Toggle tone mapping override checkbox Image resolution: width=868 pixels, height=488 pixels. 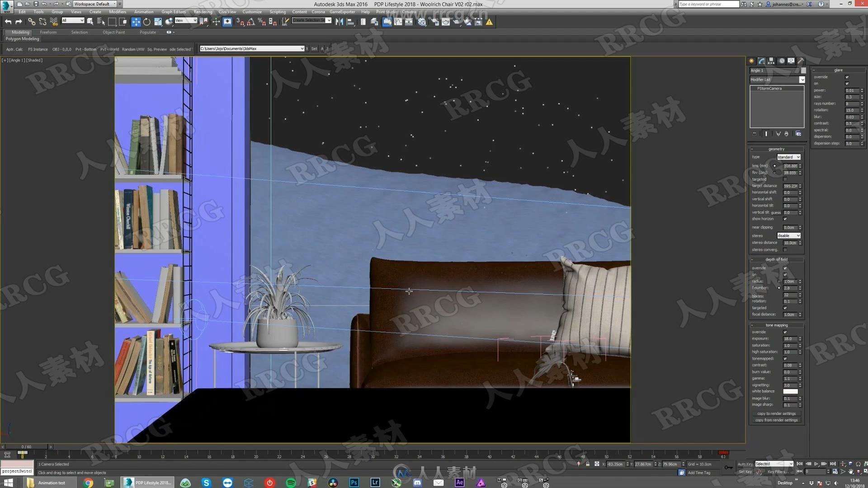click(x=785, y=332)
